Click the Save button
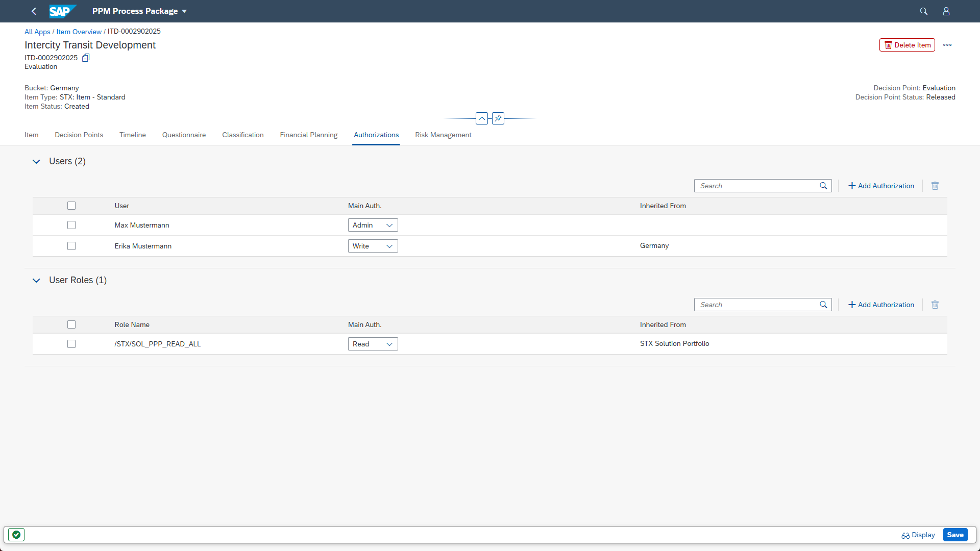 click(954, 535)
